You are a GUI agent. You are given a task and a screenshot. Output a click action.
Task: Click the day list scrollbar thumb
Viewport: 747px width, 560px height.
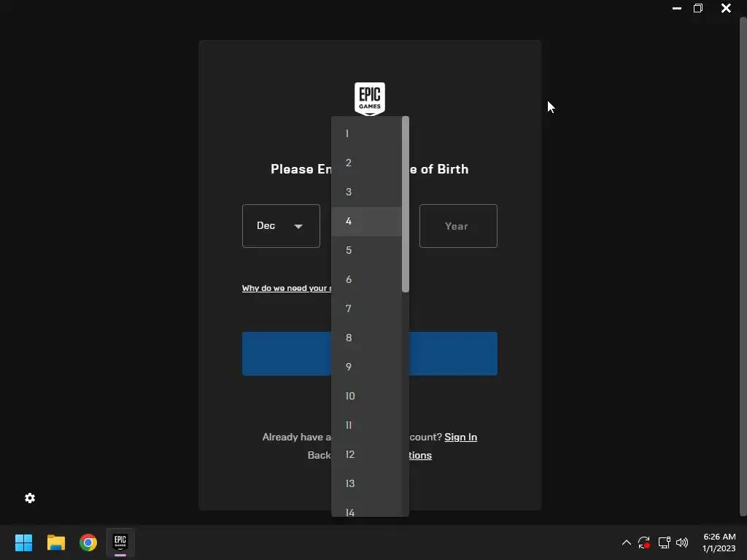pos(406,204)
